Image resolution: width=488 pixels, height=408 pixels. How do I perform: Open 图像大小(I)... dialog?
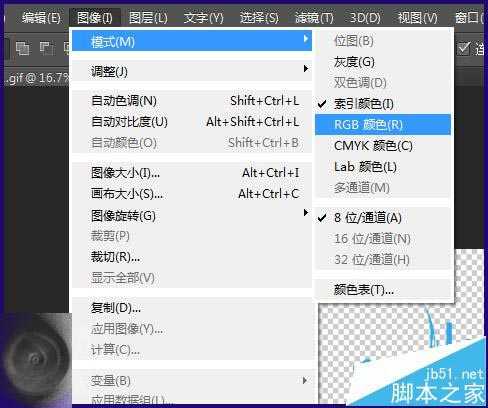click(192, 172)
